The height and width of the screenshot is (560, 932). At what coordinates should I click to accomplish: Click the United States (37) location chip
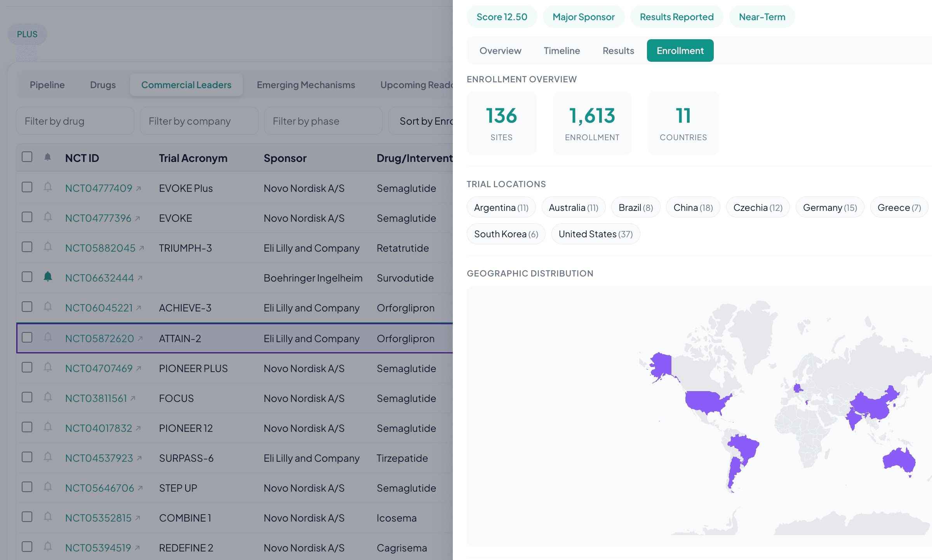(x=596, y=234)
